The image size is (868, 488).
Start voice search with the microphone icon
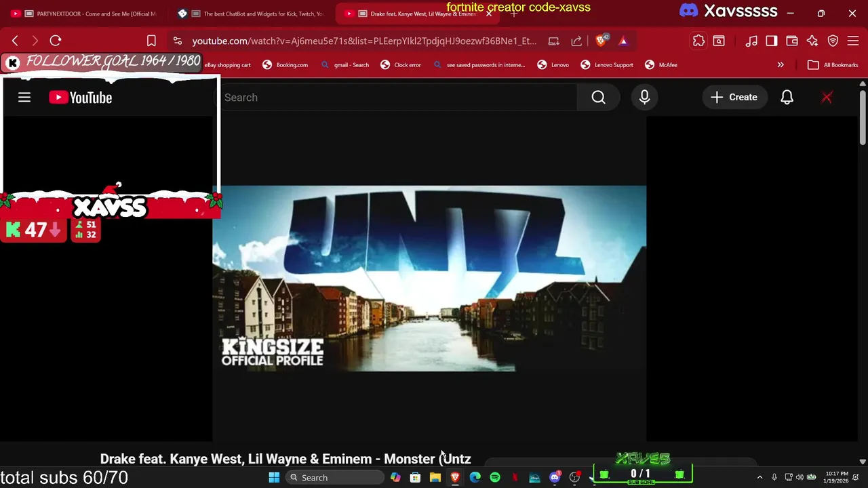[x=644, y=98]
